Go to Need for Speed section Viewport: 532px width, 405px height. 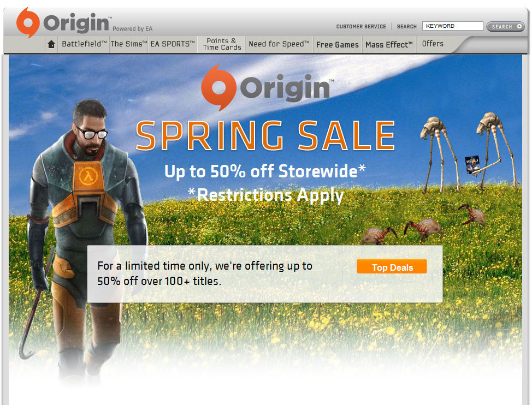pyautogui.click(x=279, y=44)
